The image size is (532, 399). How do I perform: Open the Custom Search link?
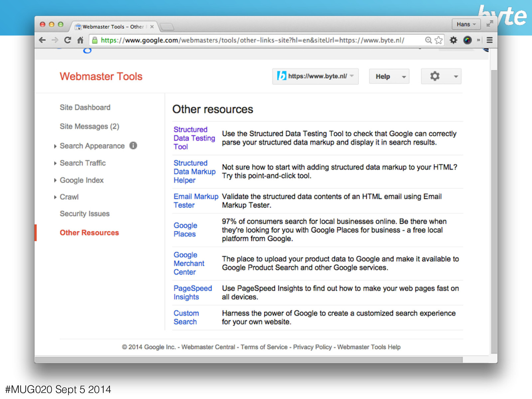tap(186, 318)
